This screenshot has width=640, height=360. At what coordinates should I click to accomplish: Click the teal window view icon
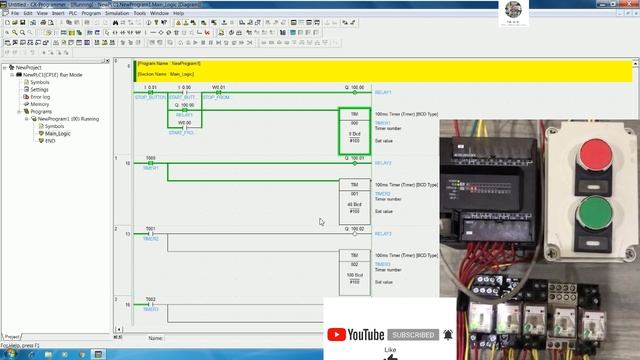click(x=292, y=32)
